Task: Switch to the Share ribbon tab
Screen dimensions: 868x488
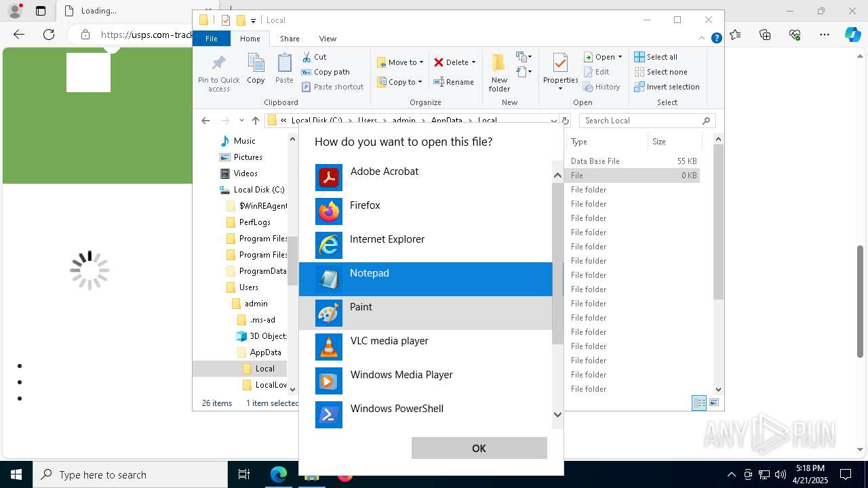Action: tap(290, 39)
